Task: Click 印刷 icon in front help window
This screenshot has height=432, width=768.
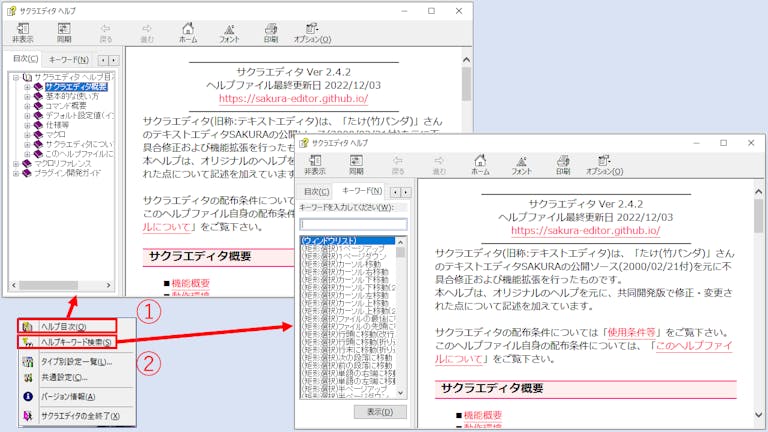Action: 563,165
